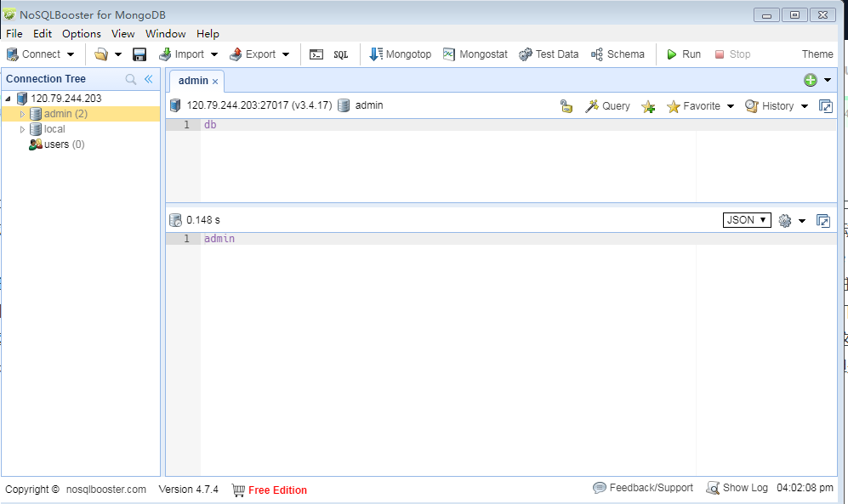
Task: Click the SQL query icon
Action: 341,54
